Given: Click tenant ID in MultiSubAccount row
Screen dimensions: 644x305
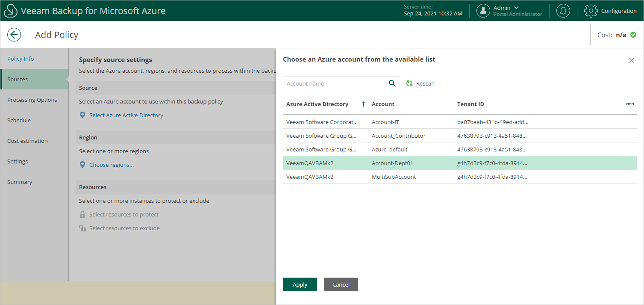Looking at the screenshot, I should (492, 177).
